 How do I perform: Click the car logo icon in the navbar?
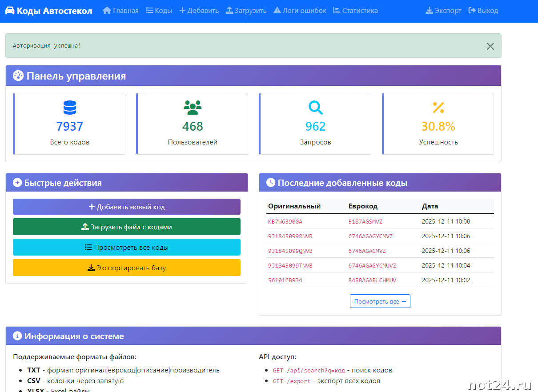pos(10,11)
